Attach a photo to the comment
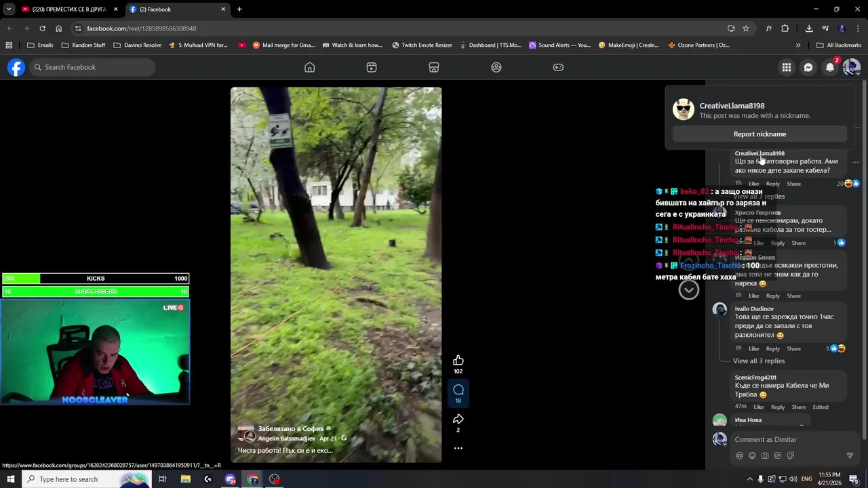This screenshot has width=868, height=488. pyautogui.click(x=765, y=455)
